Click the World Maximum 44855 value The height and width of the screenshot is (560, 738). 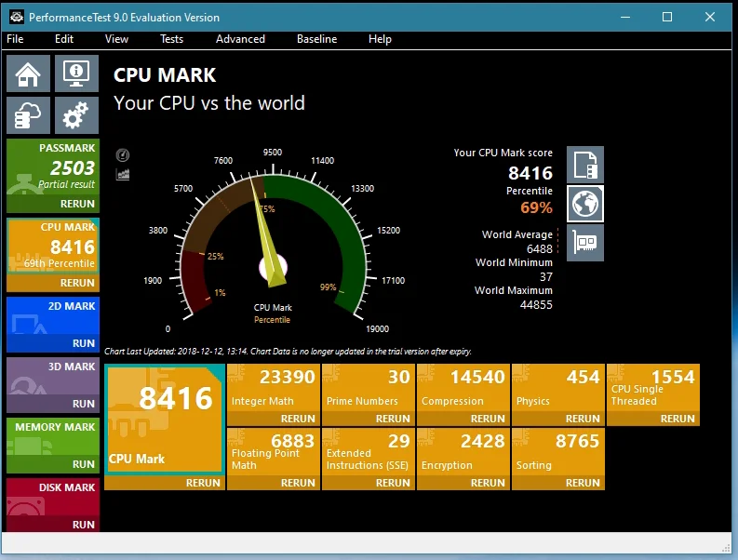tap(536, 304)
